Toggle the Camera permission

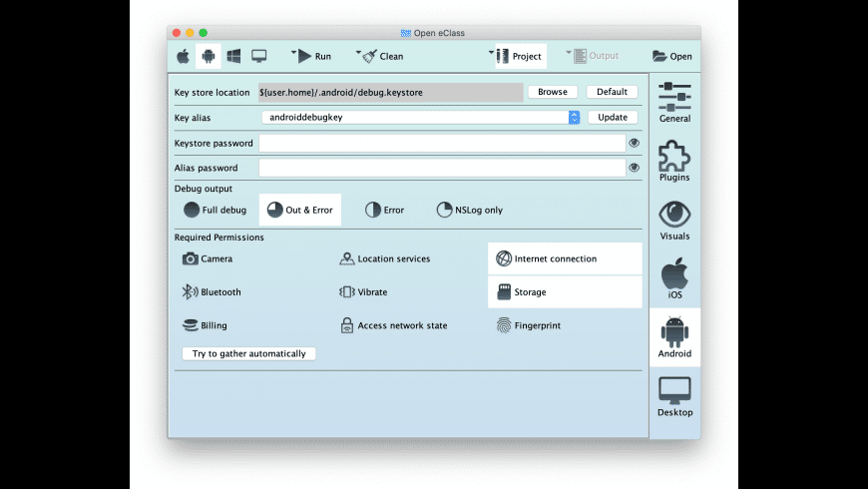click(208, 258)
